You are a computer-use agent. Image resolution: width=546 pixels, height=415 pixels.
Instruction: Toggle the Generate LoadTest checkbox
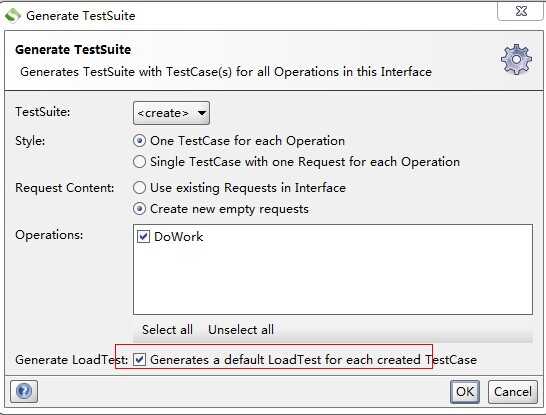coord(139,359)
